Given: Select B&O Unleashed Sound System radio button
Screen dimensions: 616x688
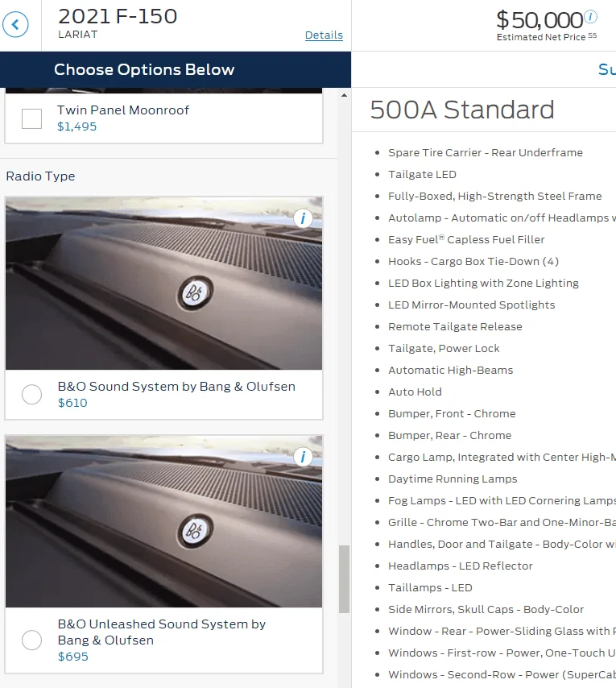Looking at the screenshot, I should click(x=32, y=640).
